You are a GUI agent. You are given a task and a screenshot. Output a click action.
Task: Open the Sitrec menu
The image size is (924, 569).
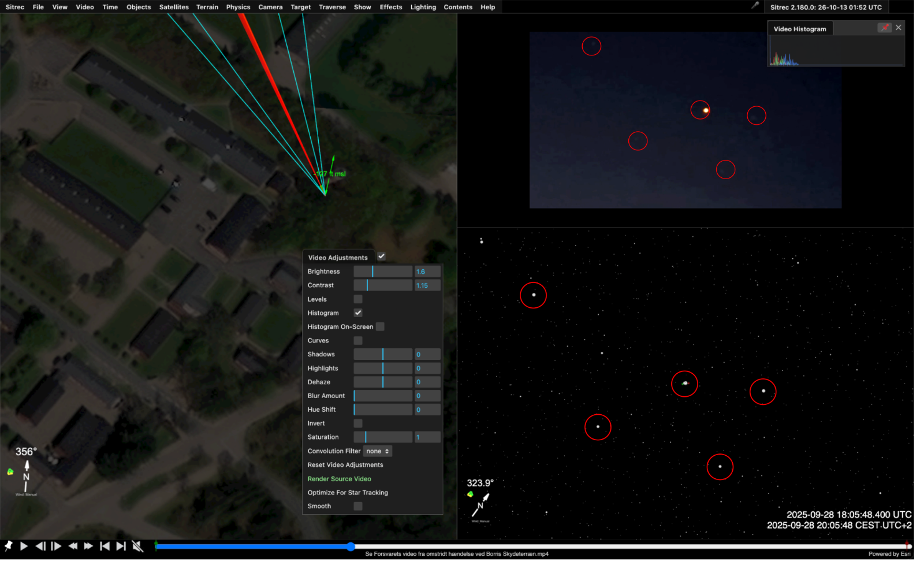point(15,7)
